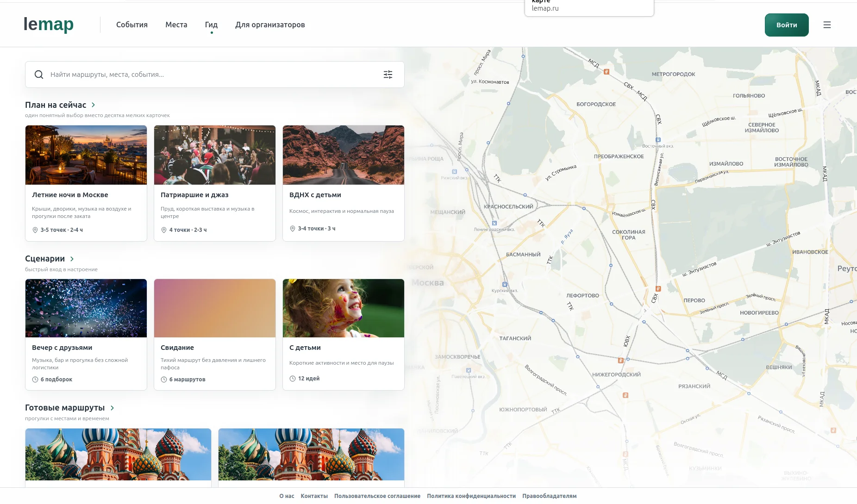Click clock icon beside '6 маршрутов'
Image resolution: width=857 pixels, height=504 pixels.
coord(163,380)
